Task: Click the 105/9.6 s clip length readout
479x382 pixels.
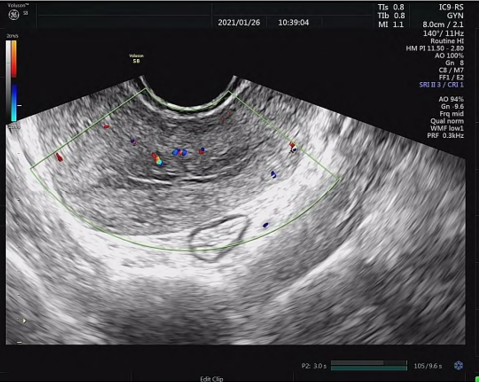Action: point(428,366)
